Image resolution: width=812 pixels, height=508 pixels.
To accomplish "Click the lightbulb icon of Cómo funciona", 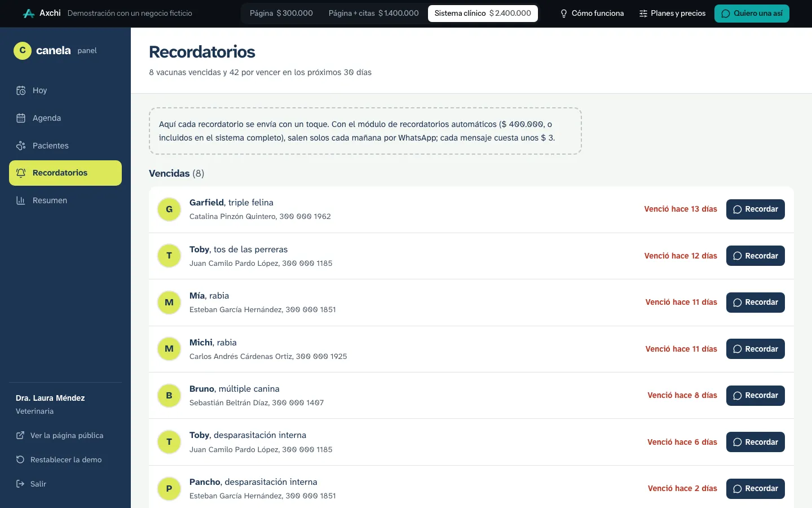I will 564,14.
